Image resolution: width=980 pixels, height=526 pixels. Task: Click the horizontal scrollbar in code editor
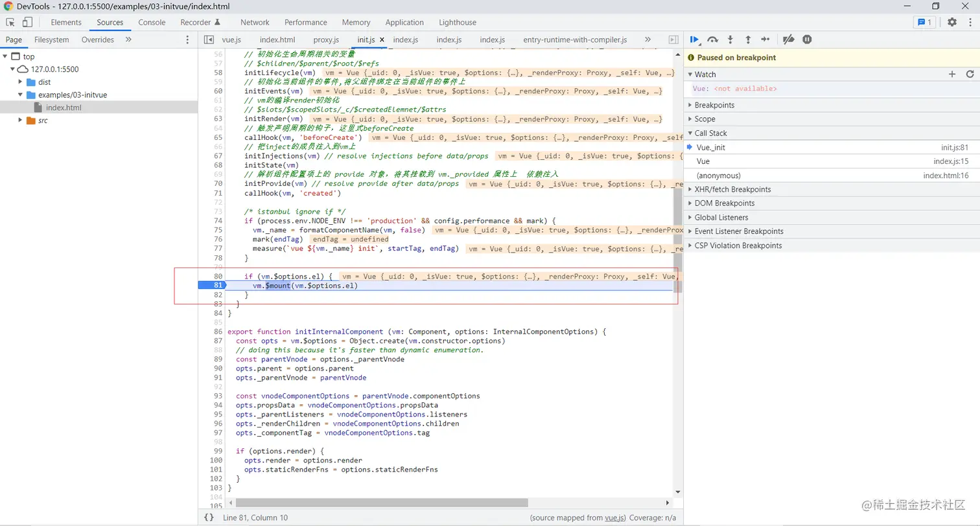pyautogui.click(x=382, y=503)
